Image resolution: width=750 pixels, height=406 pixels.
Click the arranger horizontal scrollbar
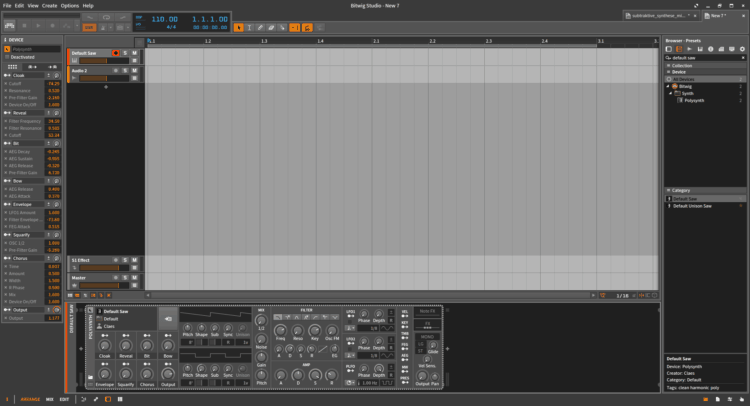pyautogui.click(x=370, y=296)
